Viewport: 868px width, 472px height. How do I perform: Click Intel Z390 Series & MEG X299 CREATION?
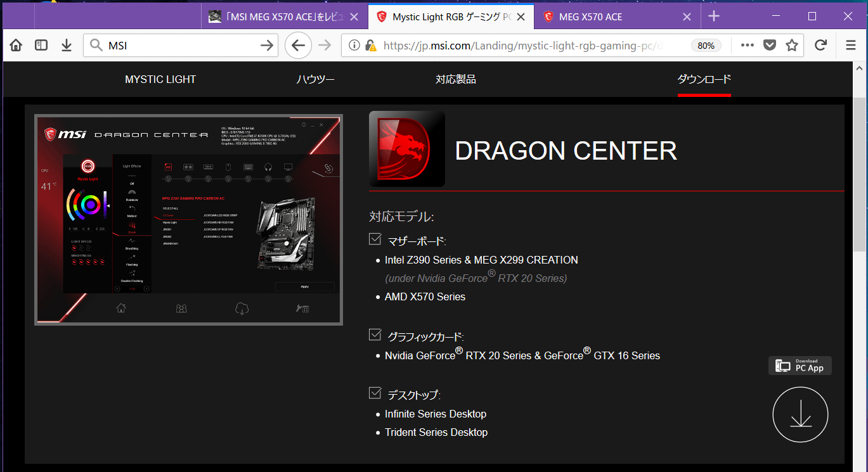(481, 260)
